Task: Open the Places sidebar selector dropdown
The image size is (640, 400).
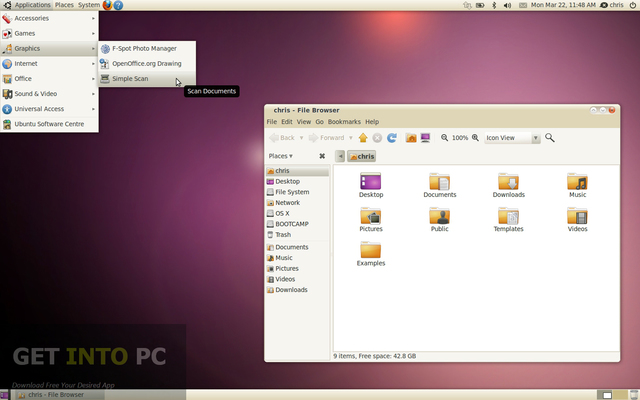Action: click(x=280, y=156)
